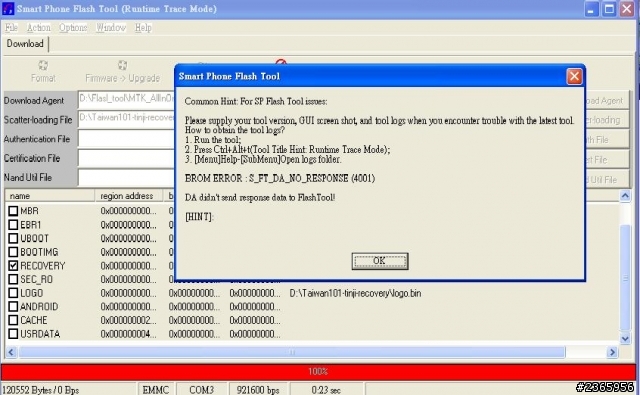
Task: Click the partition list scroll up arrow
Action: pyautogui.click(x=625, y=196)
